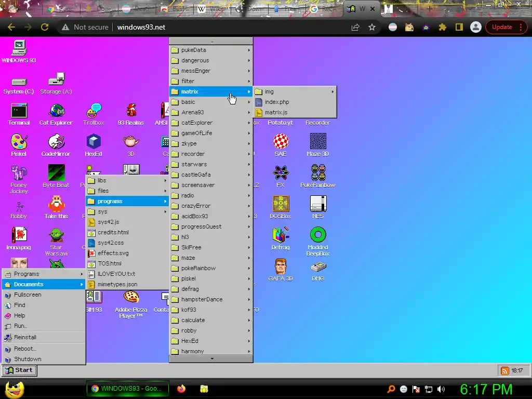532x399 pixels.
Task: Bookmark page with the star icon
Action: pos(372,27)
